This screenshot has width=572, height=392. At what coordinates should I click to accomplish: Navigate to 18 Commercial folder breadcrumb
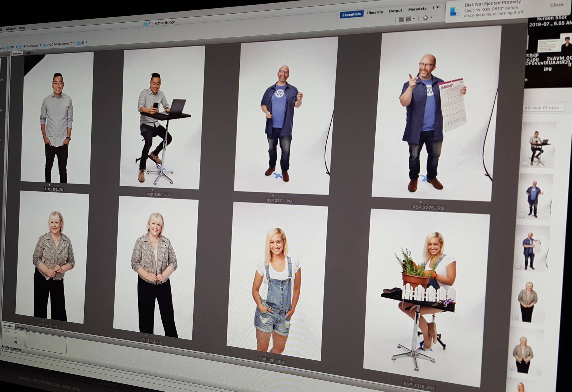coord(28,46)
